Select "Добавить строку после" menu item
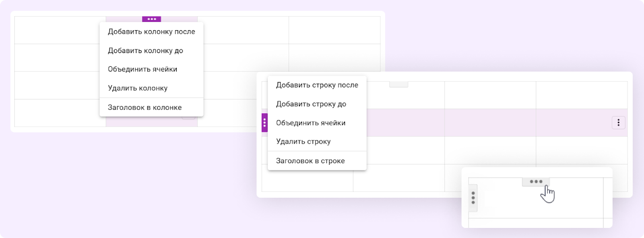 point(317,85)
